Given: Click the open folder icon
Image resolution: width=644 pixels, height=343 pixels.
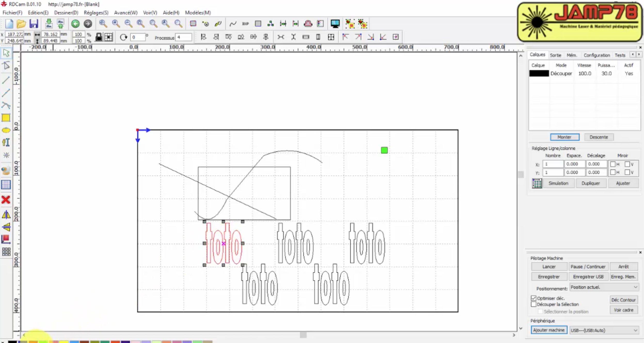Looking at the screenshot, I should [x=21, y=24].
